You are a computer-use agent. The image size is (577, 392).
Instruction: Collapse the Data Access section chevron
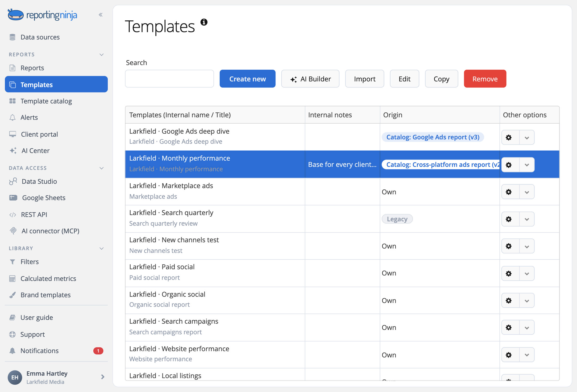[102, 168]
